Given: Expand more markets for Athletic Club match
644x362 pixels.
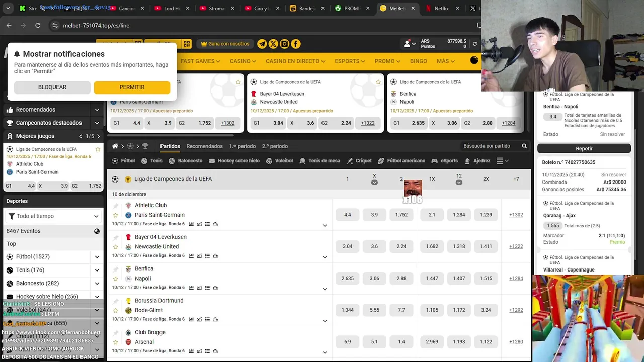Looking at the screenshot, I should (325, 225).
